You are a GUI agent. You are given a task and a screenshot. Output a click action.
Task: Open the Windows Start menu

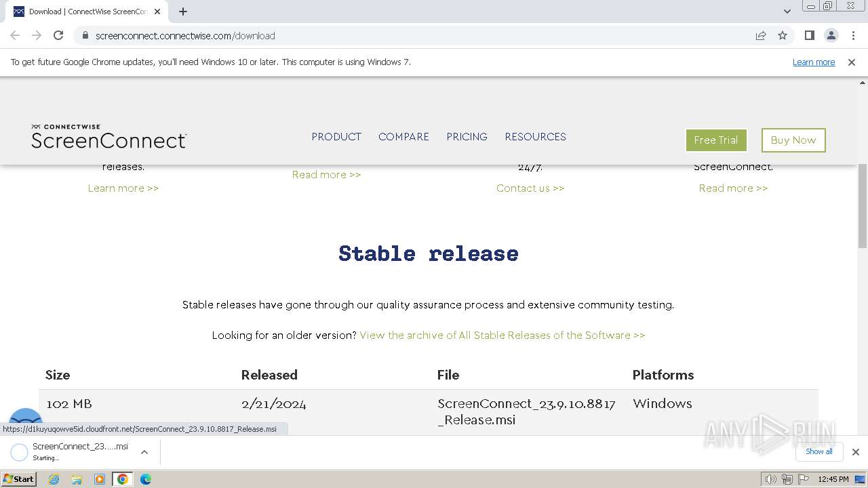[19, 479]
